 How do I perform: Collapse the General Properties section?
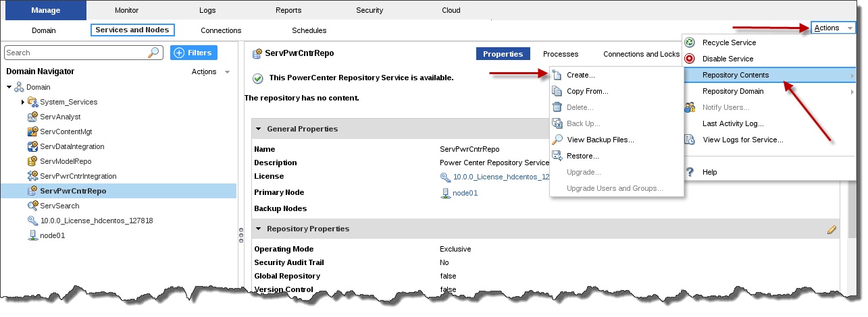pos(258,129)
